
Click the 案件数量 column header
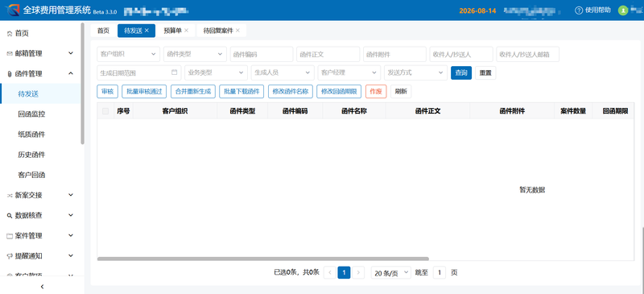click(573, 111)
